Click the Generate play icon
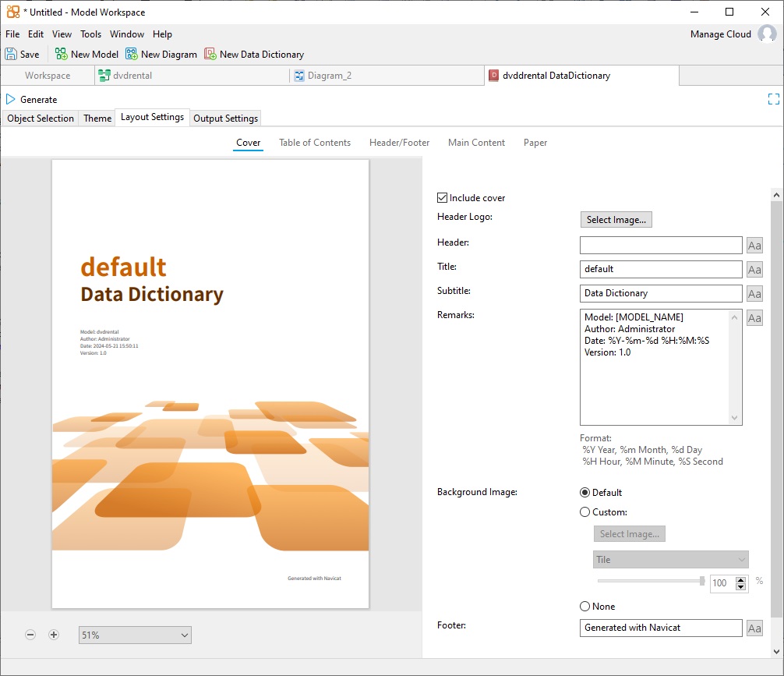This screenshot has height=676, width=784. 10,99
